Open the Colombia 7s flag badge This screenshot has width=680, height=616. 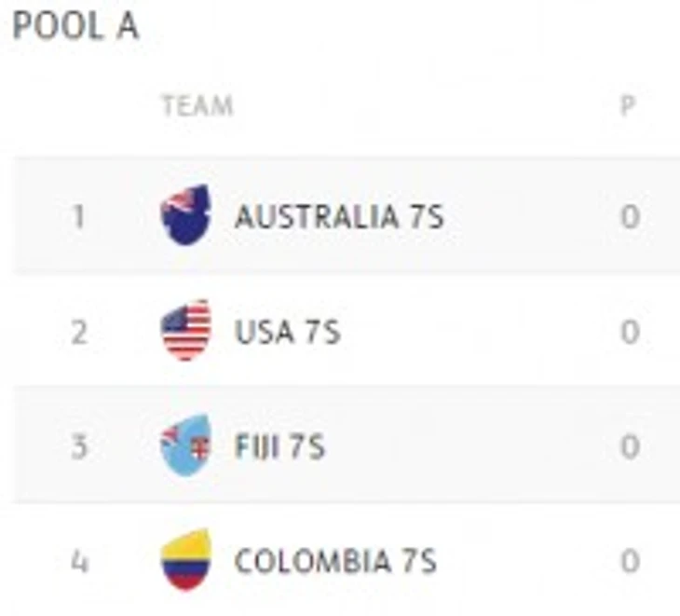185,560
